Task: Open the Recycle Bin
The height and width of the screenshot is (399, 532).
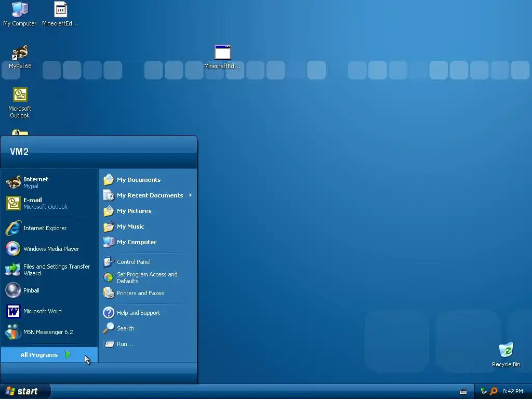Action: tap(506, 354)
